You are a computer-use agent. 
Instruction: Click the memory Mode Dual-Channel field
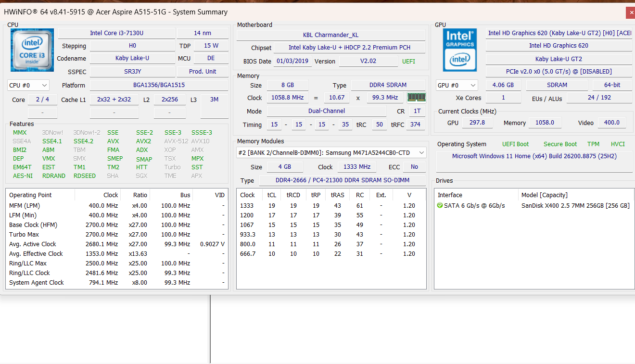tap(327, 111)
